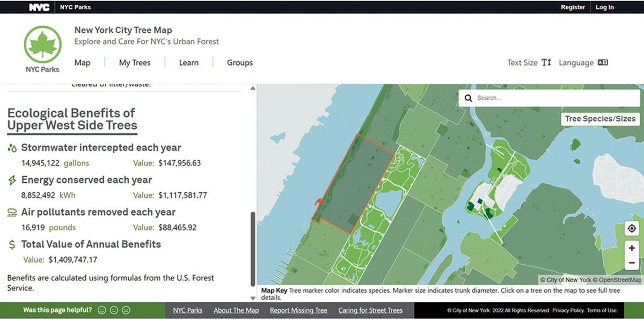The height and width of the screenshot is (319, 644).
Task: Open the Tree Species/Sizes button
Action: tap(600, 119)
